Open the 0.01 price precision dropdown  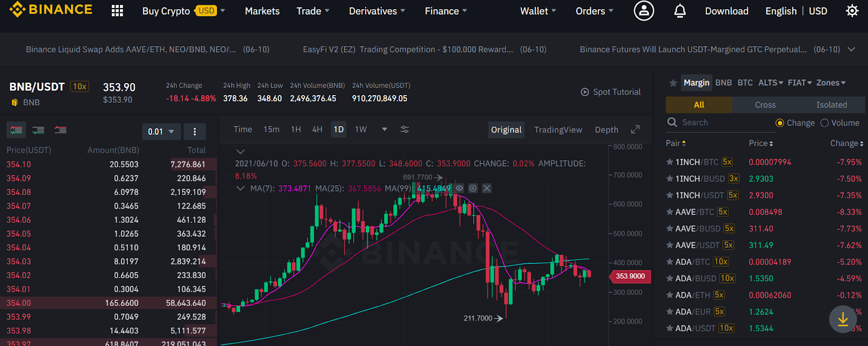coord(161,131)
